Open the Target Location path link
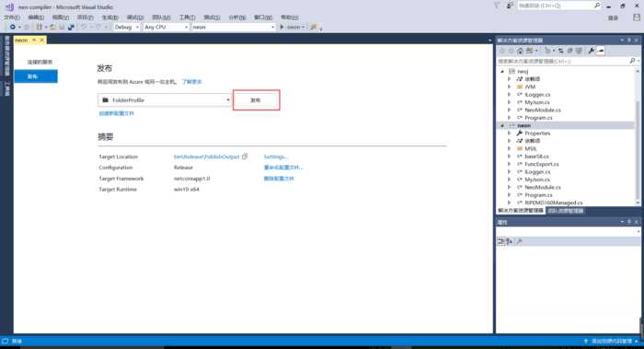This screenshot has height=349, width=644. click(207, 157)
